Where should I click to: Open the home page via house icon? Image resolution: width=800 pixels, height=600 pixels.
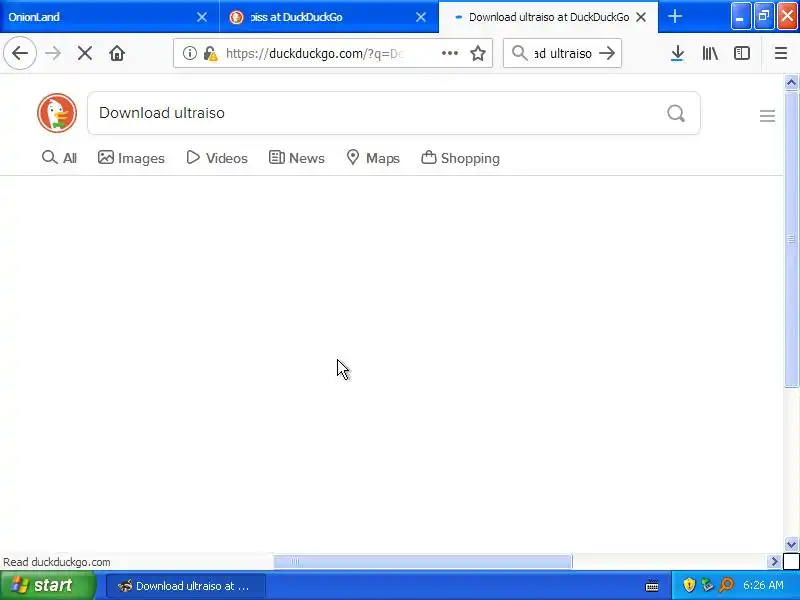click(x=117, y=53)
